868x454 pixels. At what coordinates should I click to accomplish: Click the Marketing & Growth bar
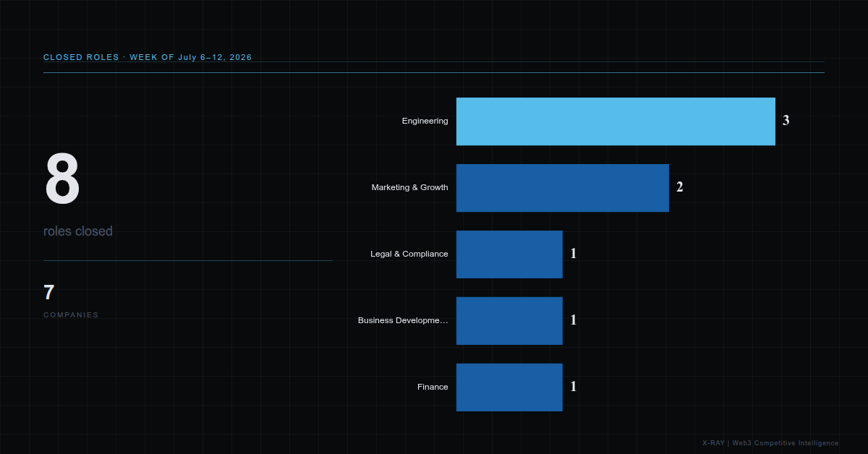coord(563,188)
